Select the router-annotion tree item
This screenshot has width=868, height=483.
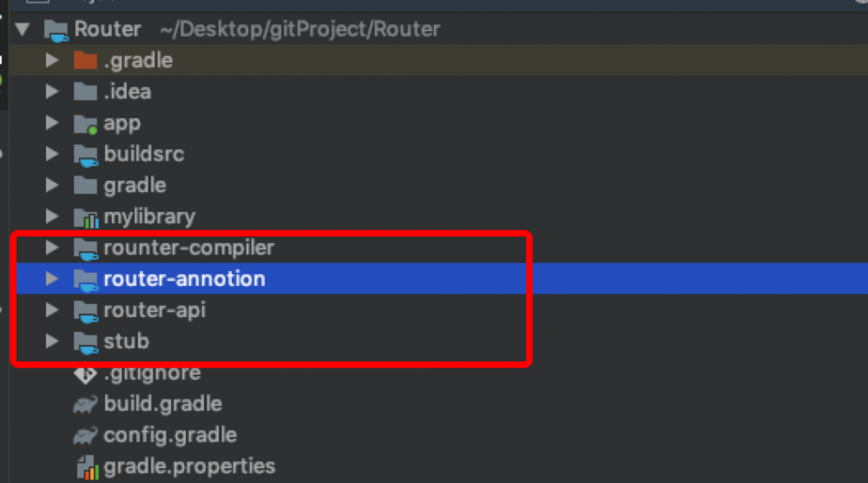click(184, 279)
